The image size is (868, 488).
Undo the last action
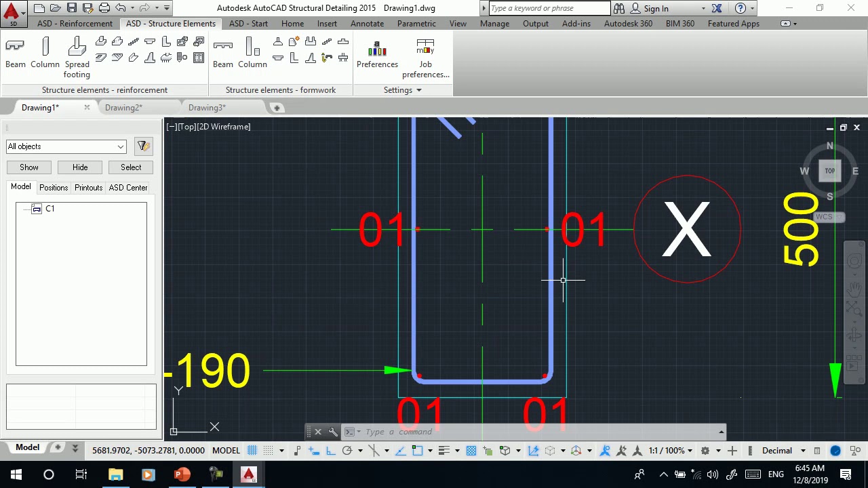coord(121,8)
